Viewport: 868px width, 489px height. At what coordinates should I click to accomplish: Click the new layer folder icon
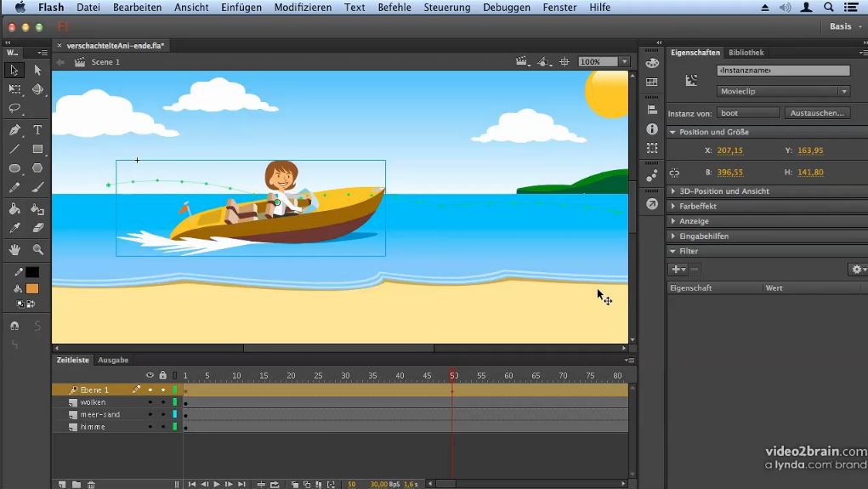[77, 484]
